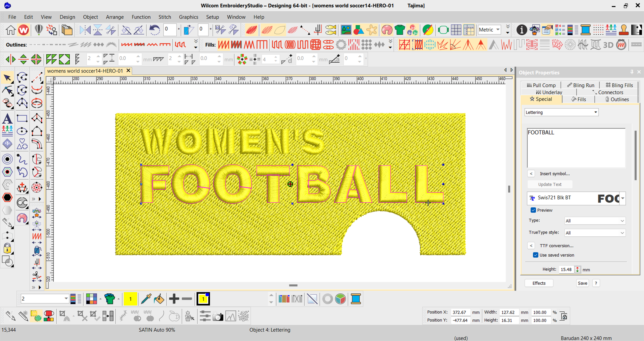Screen dimensions: 644x341
Task: Pick a thread color with the eyedropper tool
Action: pos(147,299)
